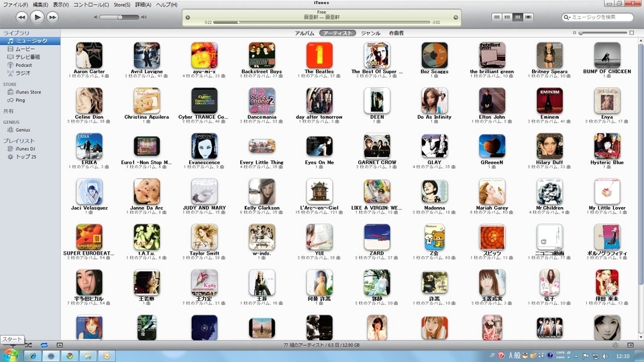The width and height of the screenshot is (644, 362).
Task: Click the Action Center flag tray icon
Action: (x=586, y=356)
